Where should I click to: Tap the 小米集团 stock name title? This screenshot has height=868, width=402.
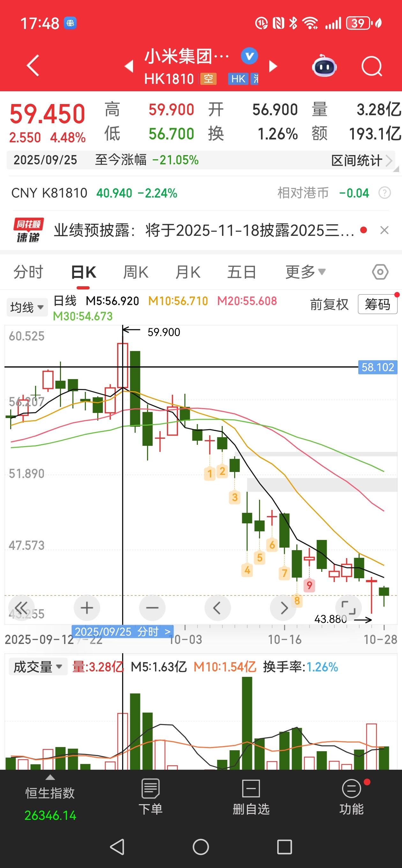187,56
